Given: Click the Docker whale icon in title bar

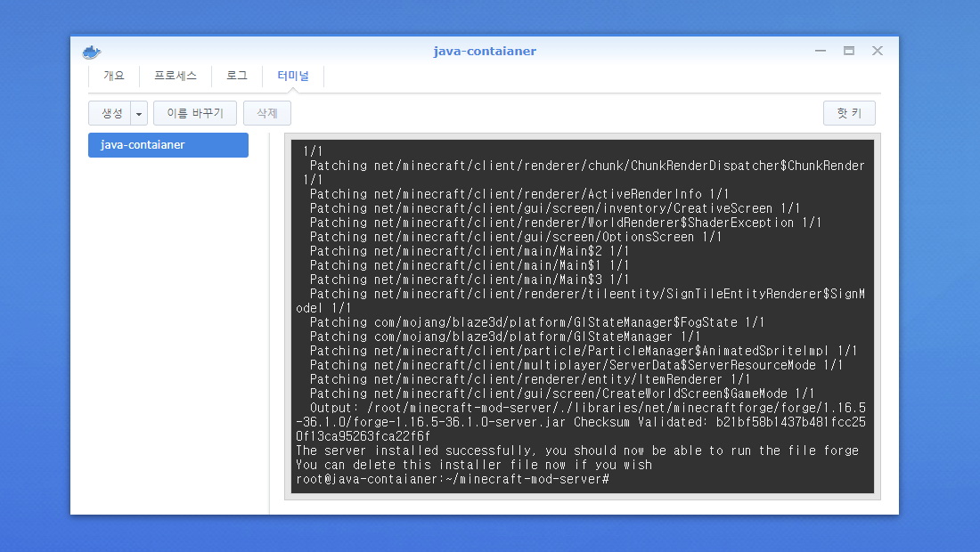Looking at the screenshot, I should click(x=91, y=52).
